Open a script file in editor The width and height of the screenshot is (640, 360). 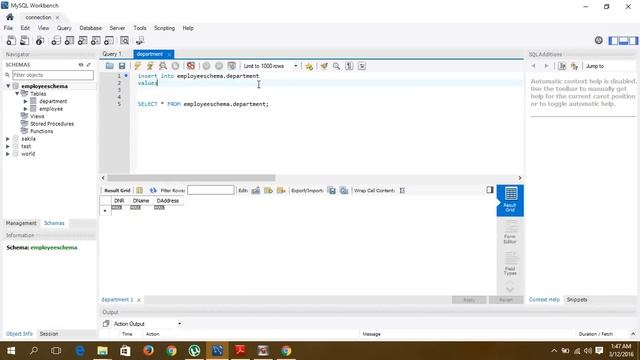tap(109, 66)
